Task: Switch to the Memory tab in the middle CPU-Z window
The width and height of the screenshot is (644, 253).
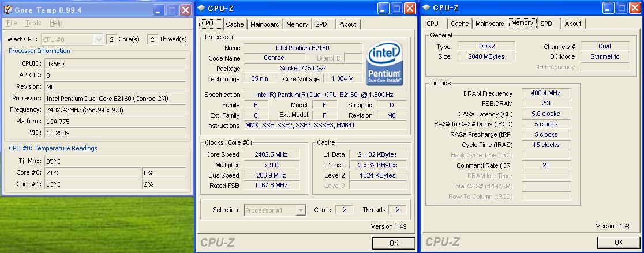Action: click(297, 24)
